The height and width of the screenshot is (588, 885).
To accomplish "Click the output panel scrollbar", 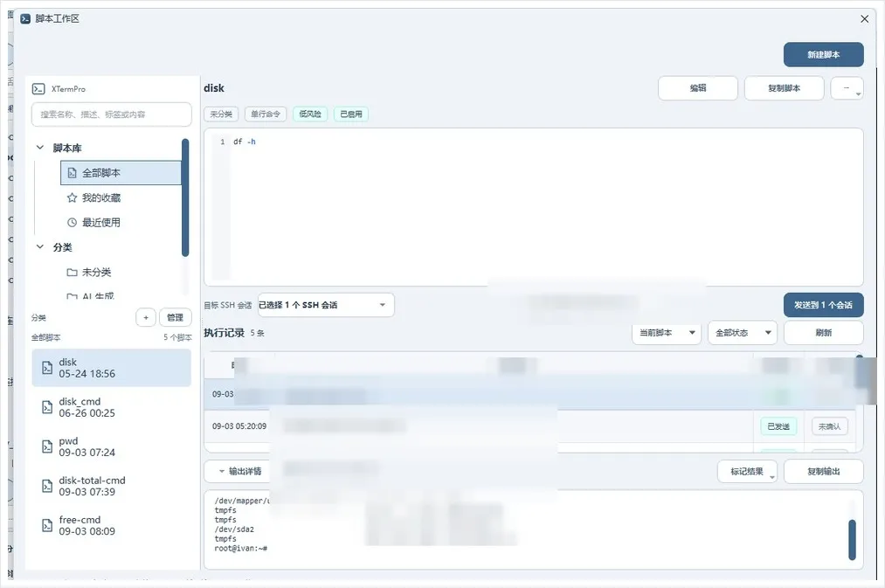I will click(x=852, y=540).
